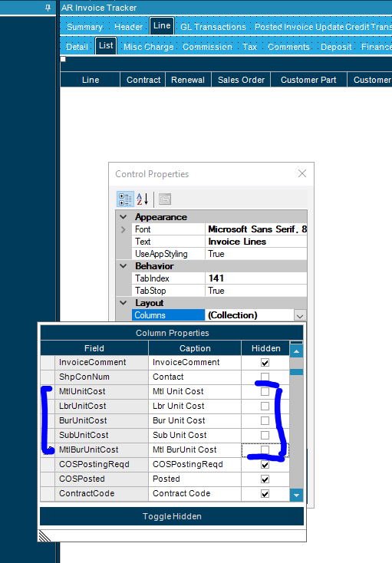
Task: Check Hidden for MtlUnitCost
Action: [x=265, y=392]
